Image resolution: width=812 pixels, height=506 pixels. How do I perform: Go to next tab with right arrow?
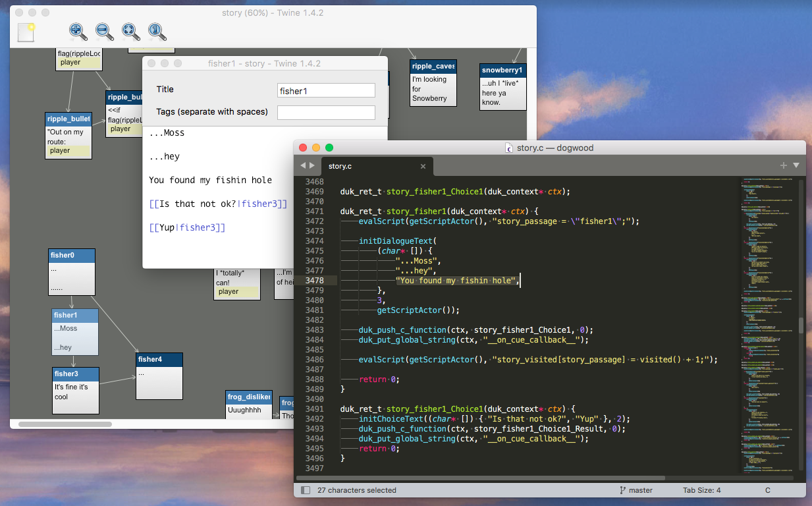click(312, 165)
